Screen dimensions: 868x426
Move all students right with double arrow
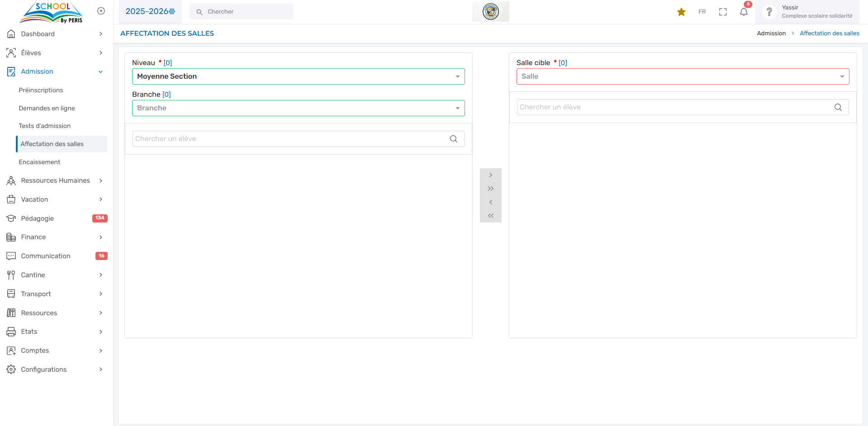[491, 189]
